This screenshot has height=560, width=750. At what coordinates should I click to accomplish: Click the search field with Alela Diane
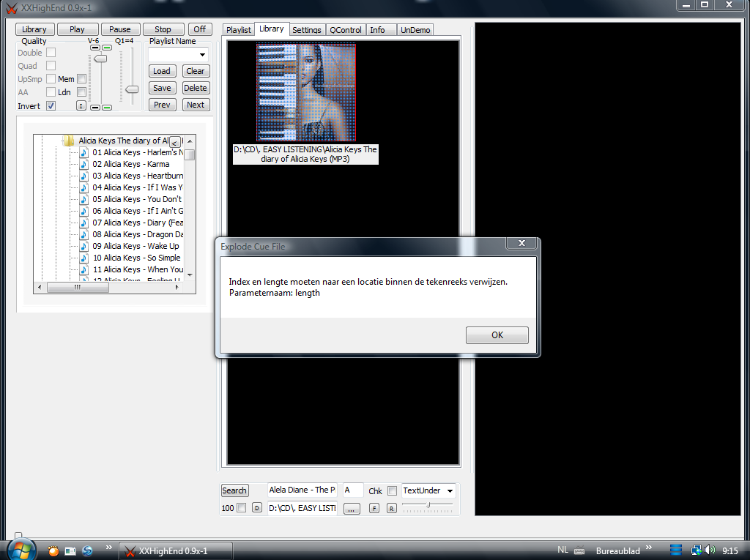[302, 490]
